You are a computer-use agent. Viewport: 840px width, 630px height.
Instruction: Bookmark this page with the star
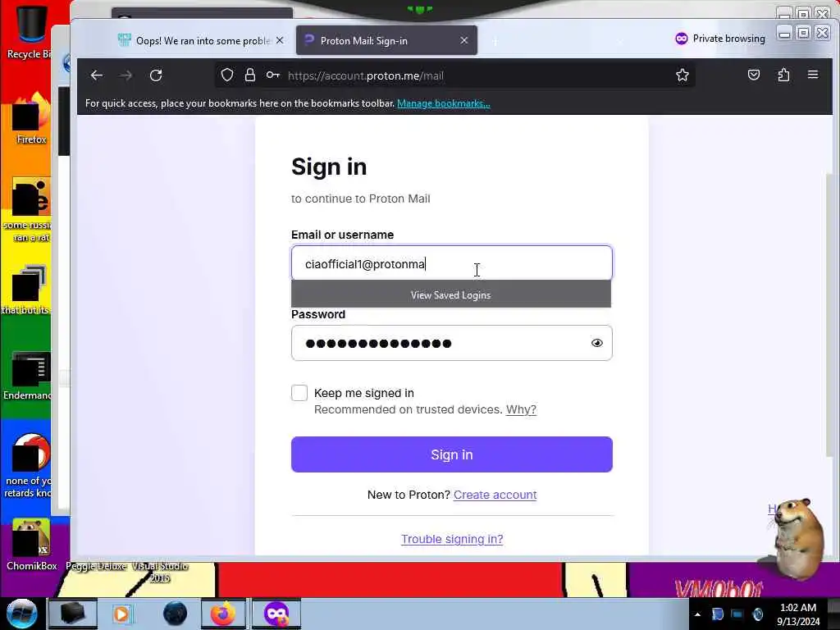(x=682, y=75)
